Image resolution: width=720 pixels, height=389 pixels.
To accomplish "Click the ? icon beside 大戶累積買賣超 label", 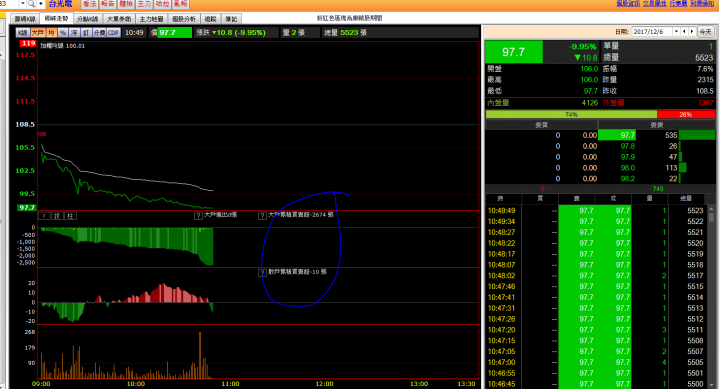I will 262,215.
